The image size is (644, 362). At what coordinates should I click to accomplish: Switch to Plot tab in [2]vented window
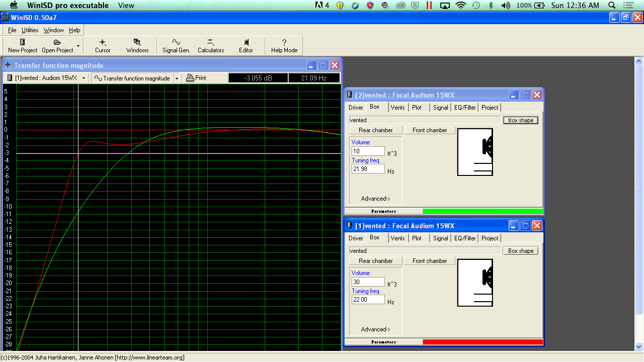(x=417, y=108)
